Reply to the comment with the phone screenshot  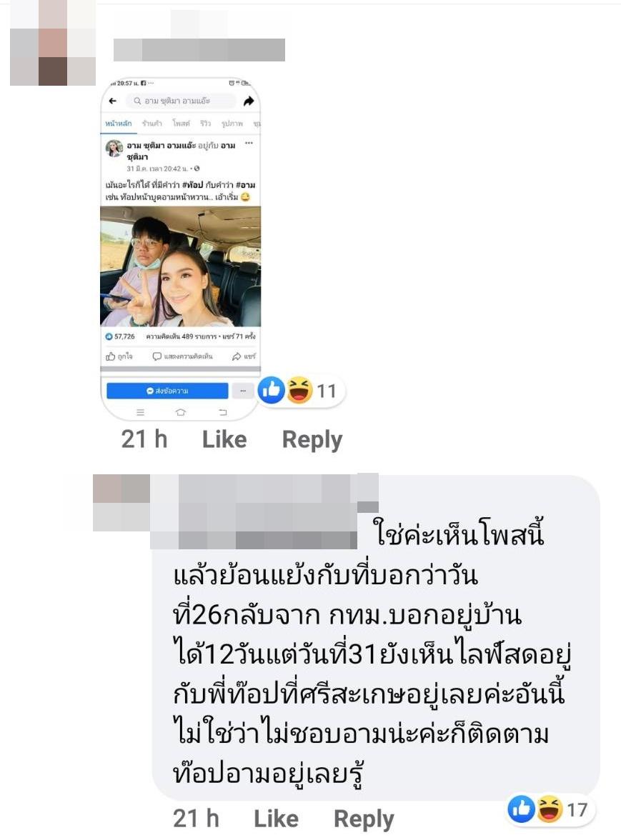click(x=312, y=440)
